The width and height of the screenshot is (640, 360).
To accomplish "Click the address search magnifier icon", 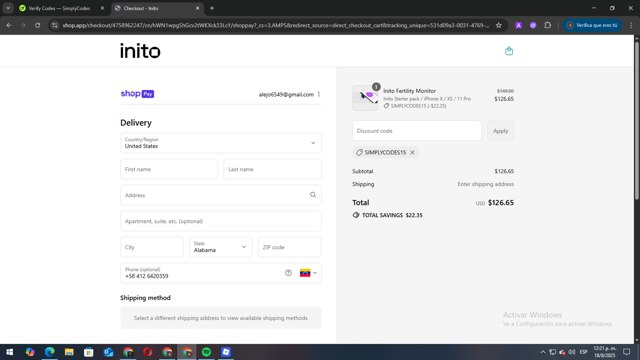I will [313, 195].
